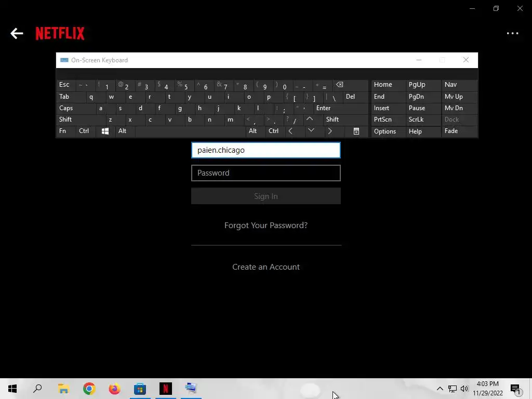Click the backspace key on the keyboard
This screenshot has height=399, width=532.
click(352, 85)
